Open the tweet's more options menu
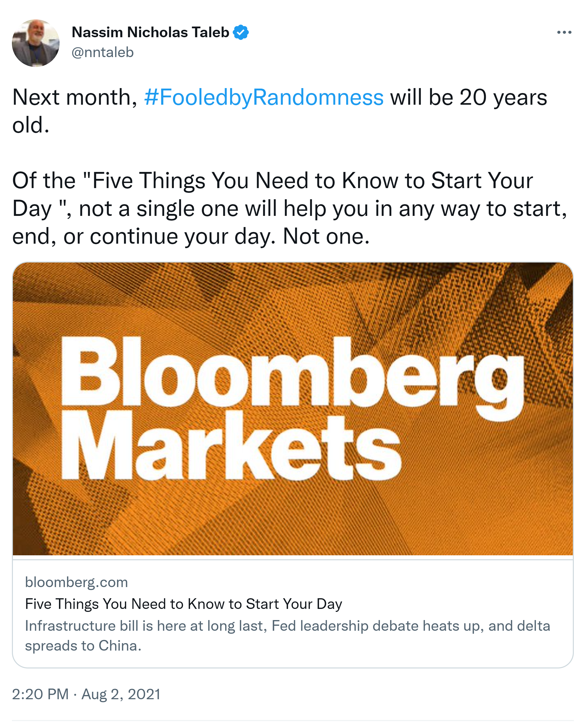The height and width of the screenshot is (728, 585). (564, 33)
